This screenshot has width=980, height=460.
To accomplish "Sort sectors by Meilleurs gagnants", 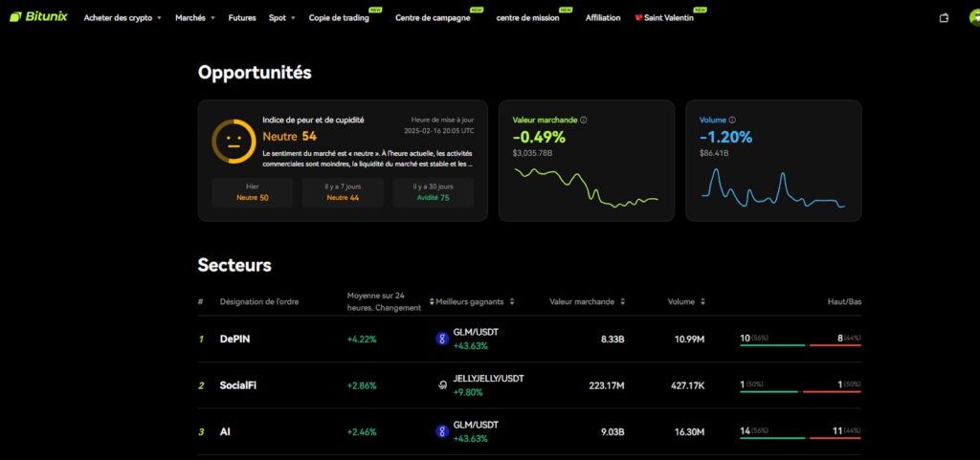I will click(x=475, y=302).
